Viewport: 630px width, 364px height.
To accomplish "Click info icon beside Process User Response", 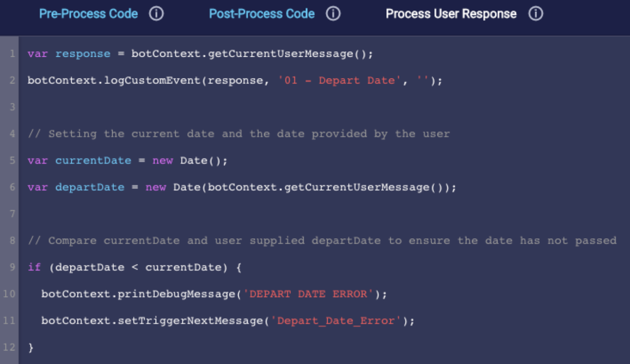I will [536, 14].
